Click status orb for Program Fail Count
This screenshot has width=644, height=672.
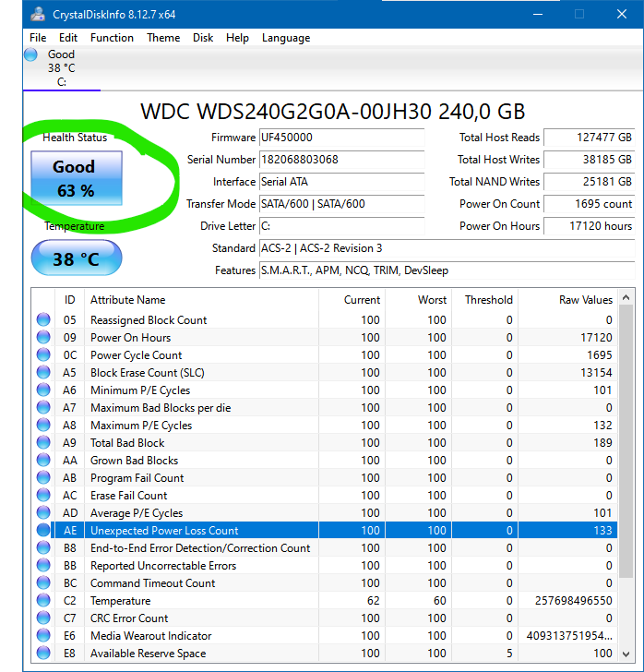coord(43,477)
